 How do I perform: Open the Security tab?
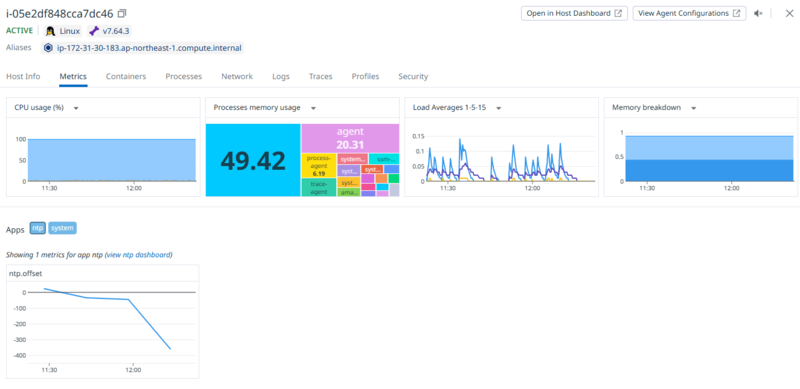pos(413,77)
